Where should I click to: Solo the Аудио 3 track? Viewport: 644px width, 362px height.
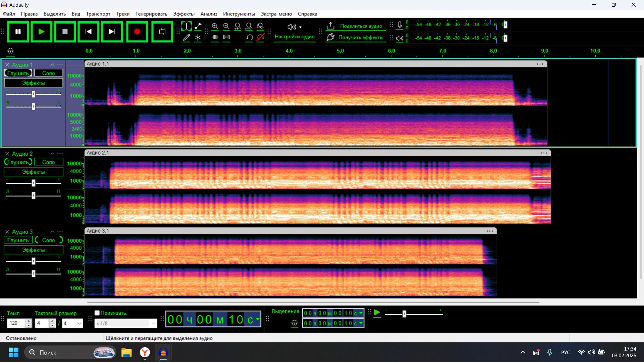point(49,240)
